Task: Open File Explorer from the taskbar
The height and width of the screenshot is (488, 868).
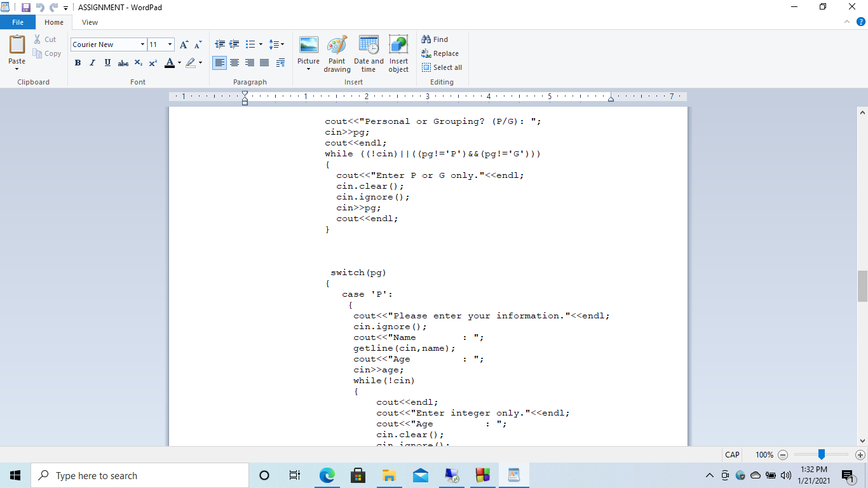Action: click(389, 475)
